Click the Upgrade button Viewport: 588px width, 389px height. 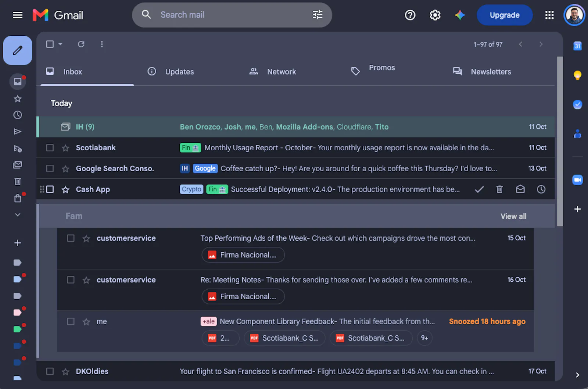point(505,15)
